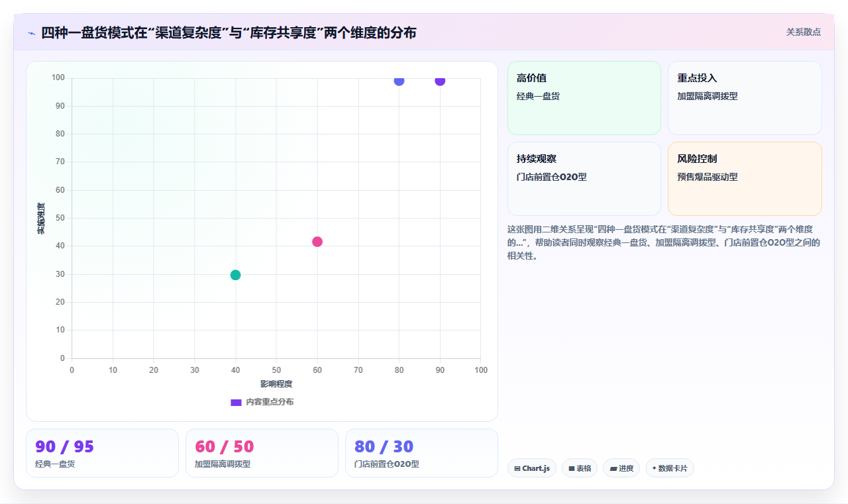The height and width of the screenshot is (504, 848).
Task: Click 门店前置仓O2O型 label under 80 / 30
Action: coord(387,464)
